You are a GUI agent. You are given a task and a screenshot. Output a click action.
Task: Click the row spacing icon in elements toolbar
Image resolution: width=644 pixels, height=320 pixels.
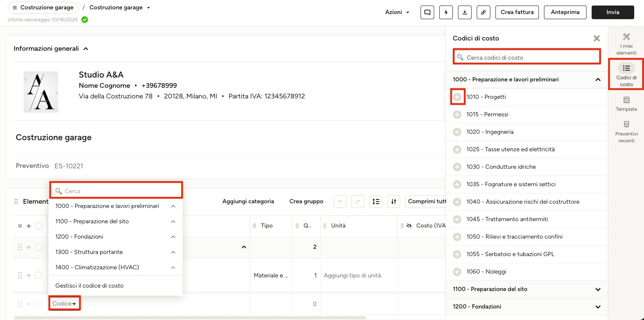(376, 202)
